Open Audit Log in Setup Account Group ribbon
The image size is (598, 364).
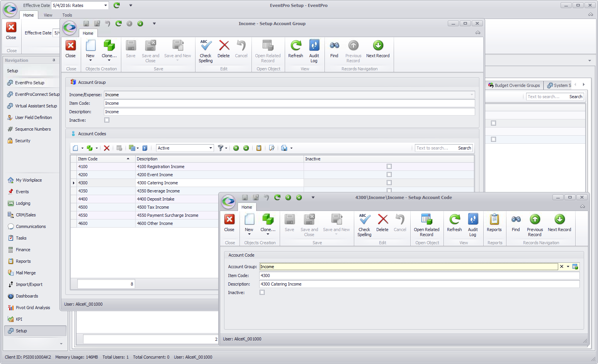tap(314, 51)
